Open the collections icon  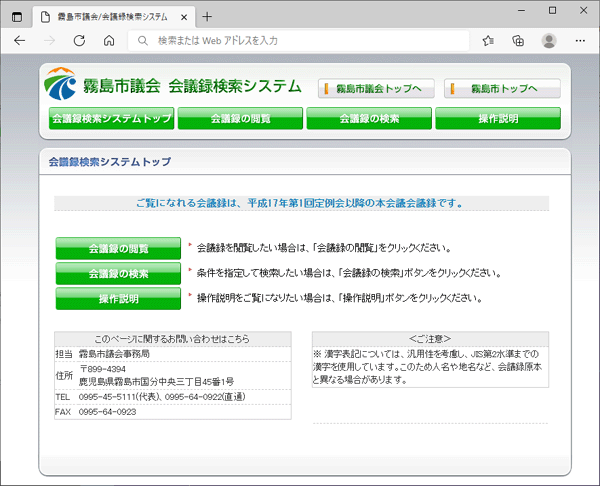[518, 41]
